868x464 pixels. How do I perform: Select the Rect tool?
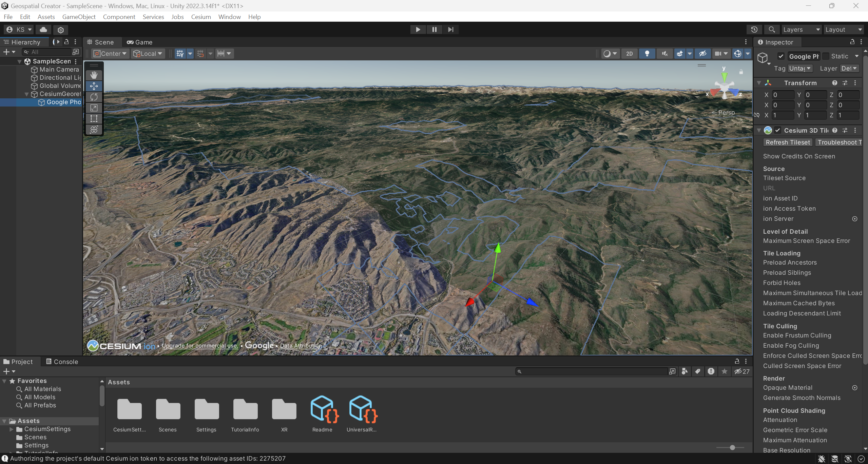pos(94,119)
